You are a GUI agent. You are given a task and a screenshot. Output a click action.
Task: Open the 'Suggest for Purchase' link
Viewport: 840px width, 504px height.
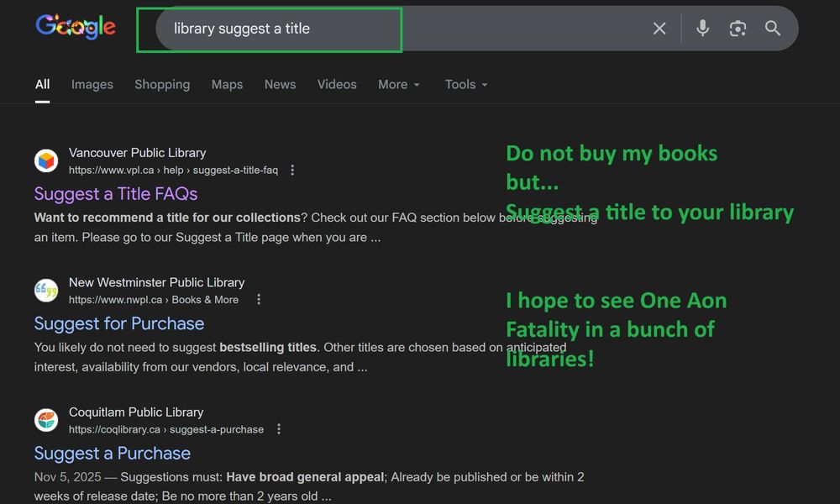[119, 323]
